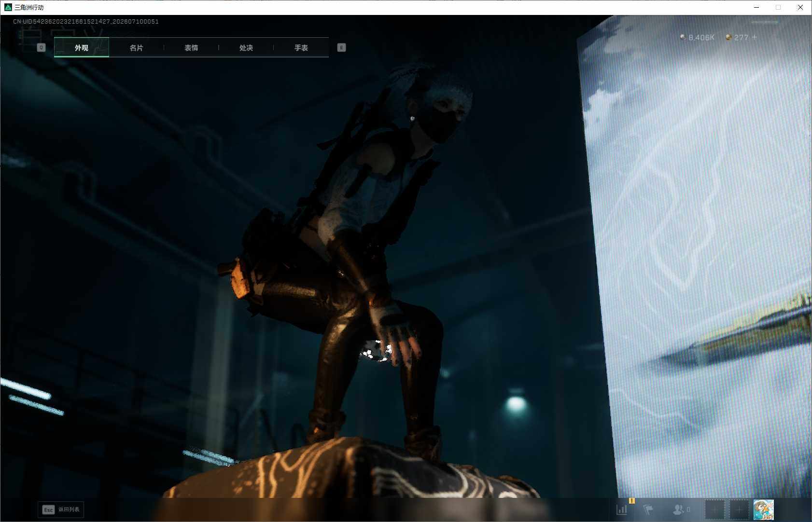Viewport: 812px width, 522px height.
Task: Open the player avatar portrait
Action: tap(764, 509)
